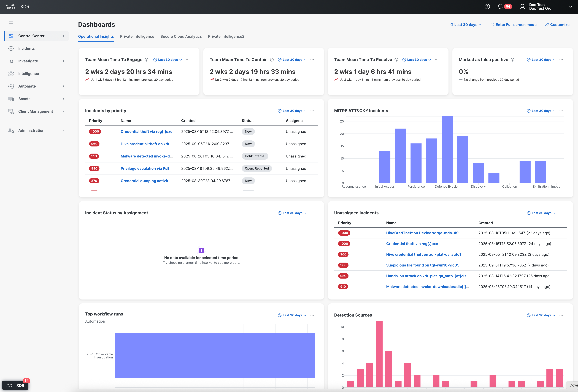Expand the Investigate sidebar submenu chevron
This screenshot has height=392, width=578.
click(x=63, y=61)
